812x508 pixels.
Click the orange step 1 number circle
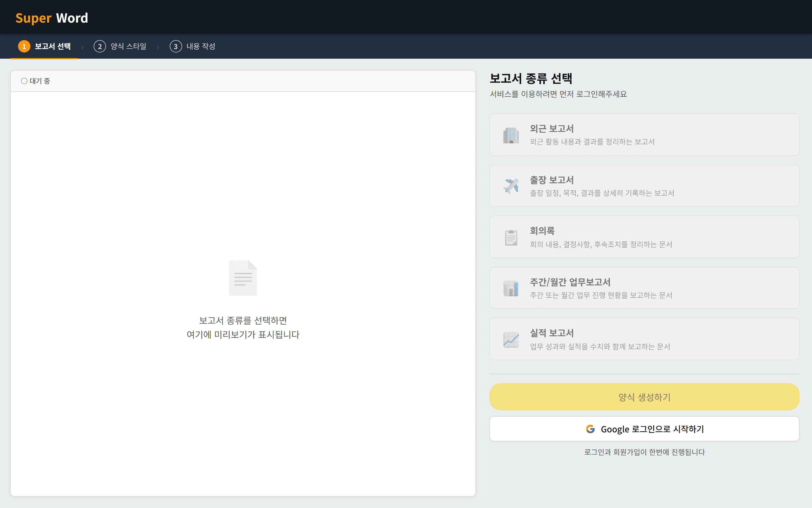[24, 46]
